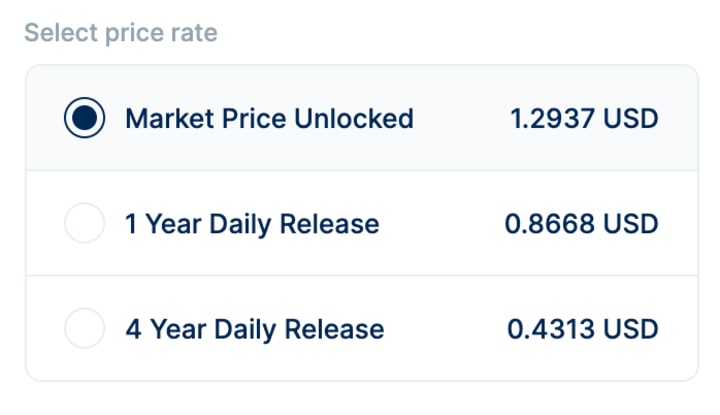The width and height of the screenshot is (720, 415).
Task: Click the number 0.8668
Action: point(550,224)
